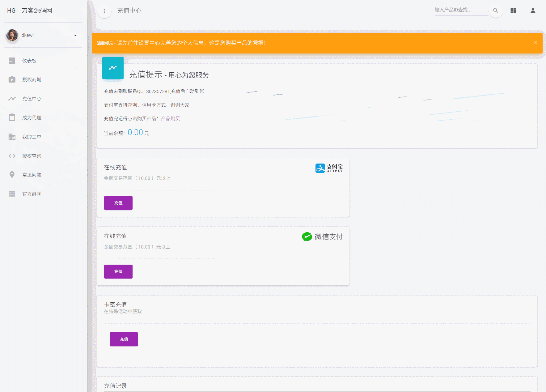The height and width of the screenshot is (392, 546).
Task: Click the teal chart icon beside 充值提示
Action: tap(113, 68)
